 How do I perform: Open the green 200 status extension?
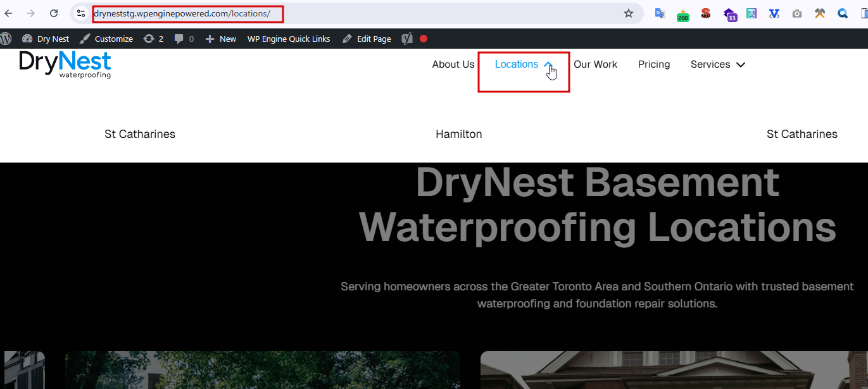pos(682,15)
